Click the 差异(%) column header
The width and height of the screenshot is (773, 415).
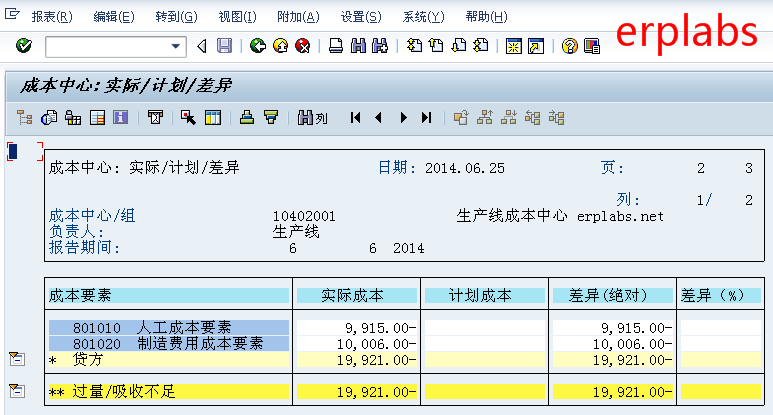tap(720, 295)
